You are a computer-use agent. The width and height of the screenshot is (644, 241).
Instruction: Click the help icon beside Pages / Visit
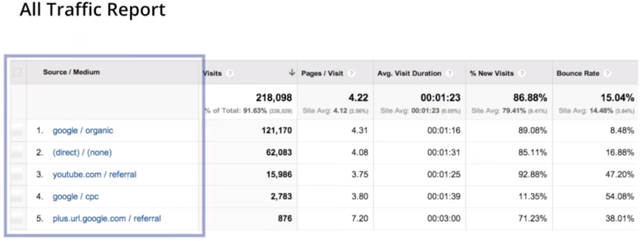(351, 73)
